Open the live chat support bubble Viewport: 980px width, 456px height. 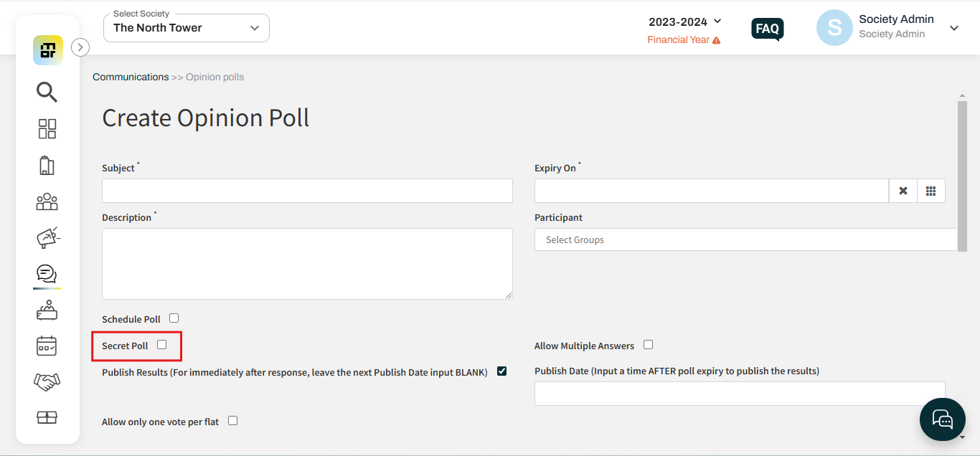(x=942, y=419)
